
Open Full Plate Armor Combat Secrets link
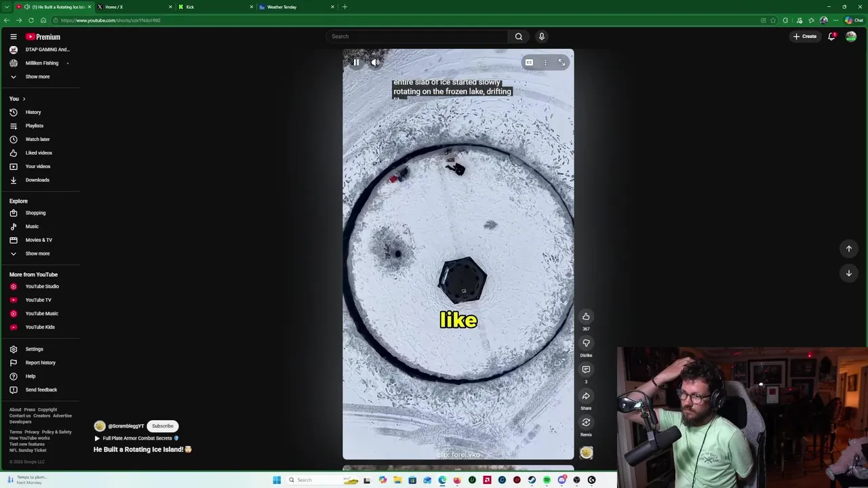click(136, 439)
